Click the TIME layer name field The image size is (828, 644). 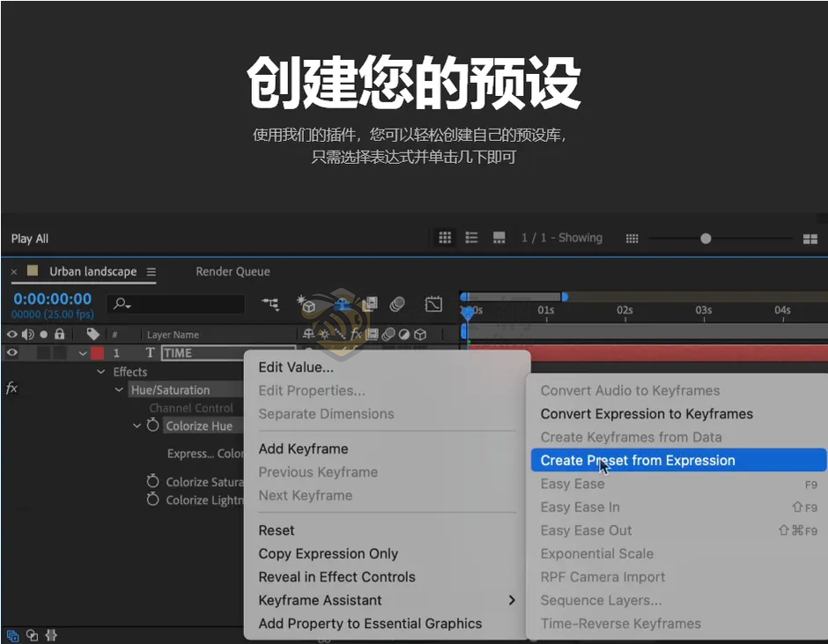pyautogui.click(x=228, y=353)
